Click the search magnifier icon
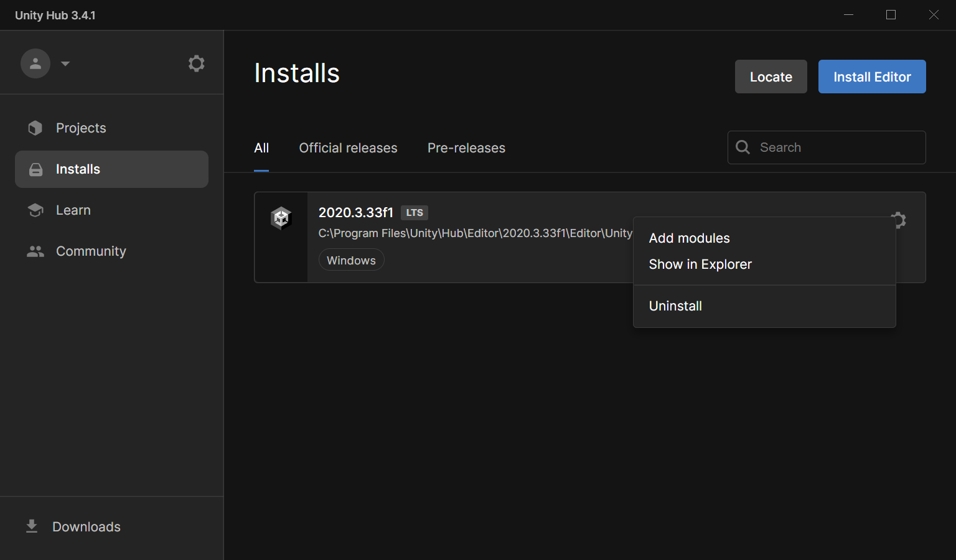956x560 pixels. (x=743, y=147)
